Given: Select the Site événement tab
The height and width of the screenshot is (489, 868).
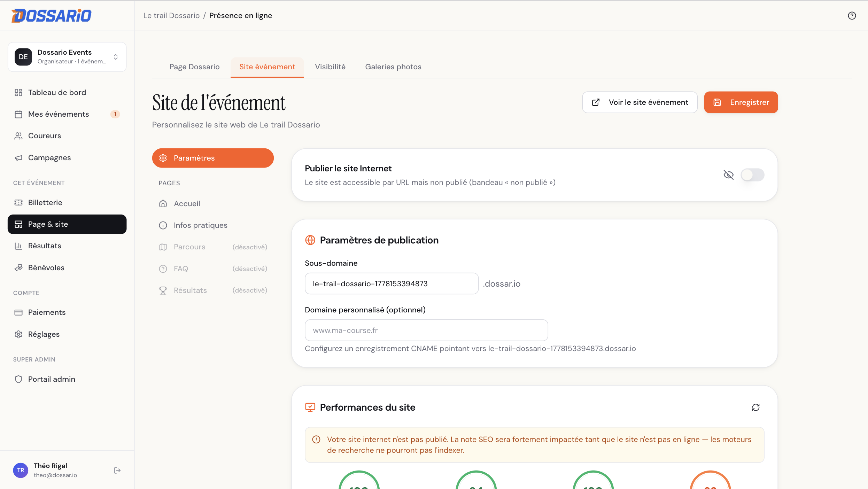Looking at the screenshot, I should 267,67.
